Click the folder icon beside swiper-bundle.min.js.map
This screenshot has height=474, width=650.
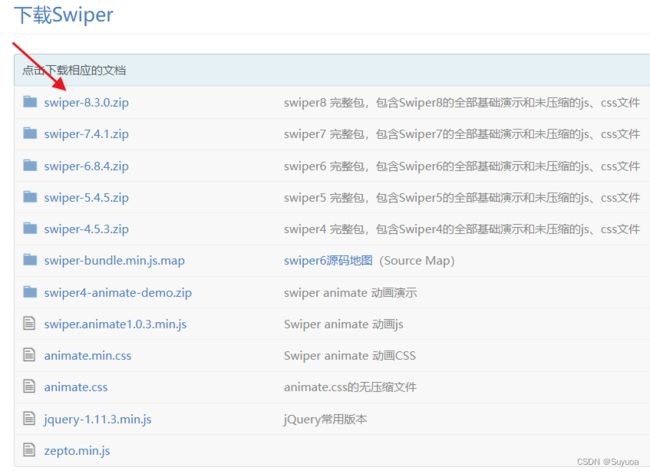pyautogui.click(x=30, y=260)
